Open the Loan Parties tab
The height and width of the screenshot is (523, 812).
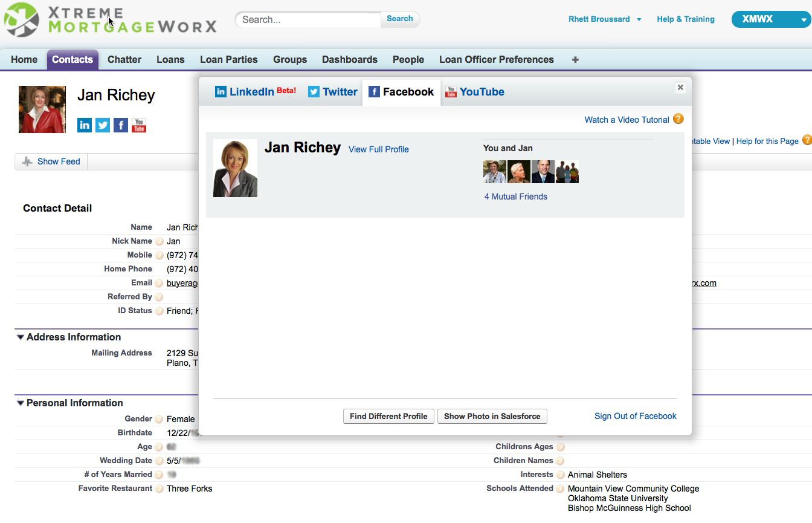pos(229,59)
